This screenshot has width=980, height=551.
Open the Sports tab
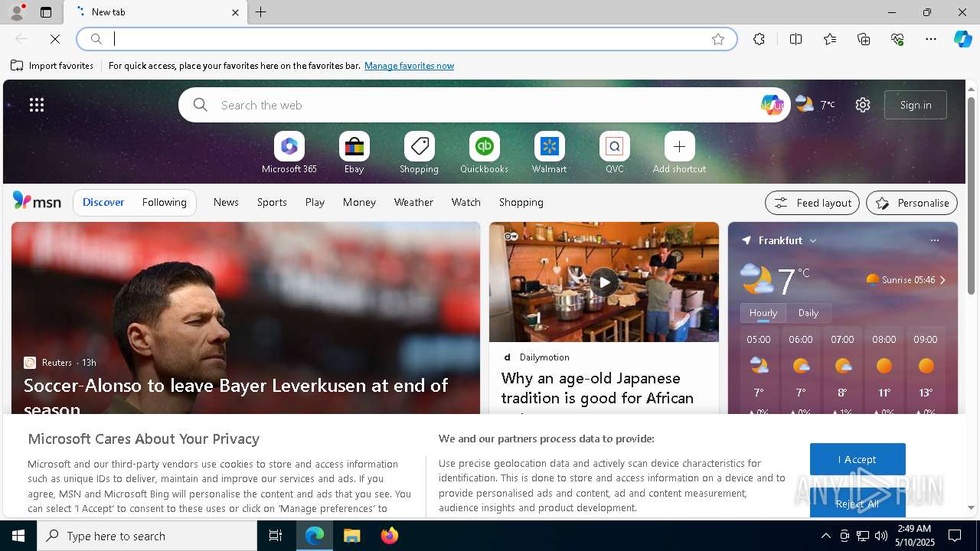272,202
